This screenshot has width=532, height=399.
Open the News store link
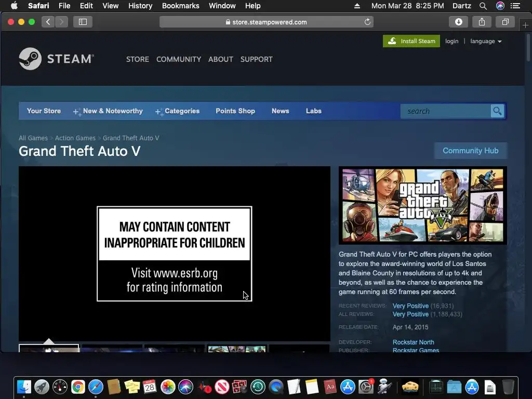coord(280,111)
